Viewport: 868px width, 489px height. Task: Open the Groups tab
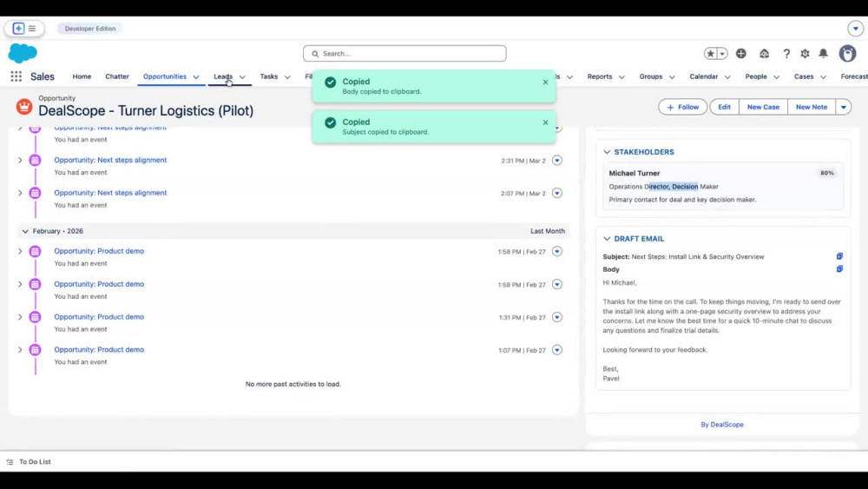click(650, 76)
